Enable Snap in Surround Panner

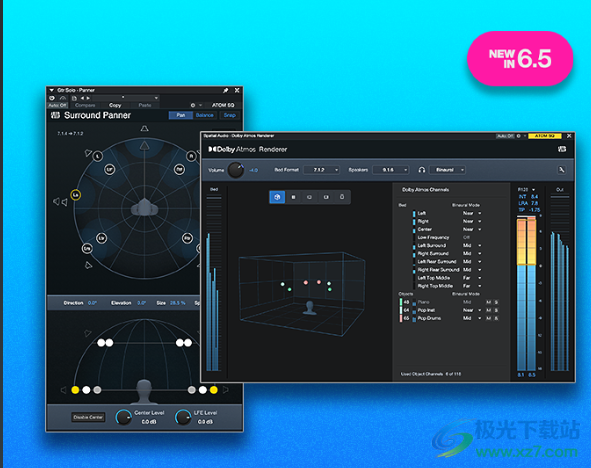[230, 115]
